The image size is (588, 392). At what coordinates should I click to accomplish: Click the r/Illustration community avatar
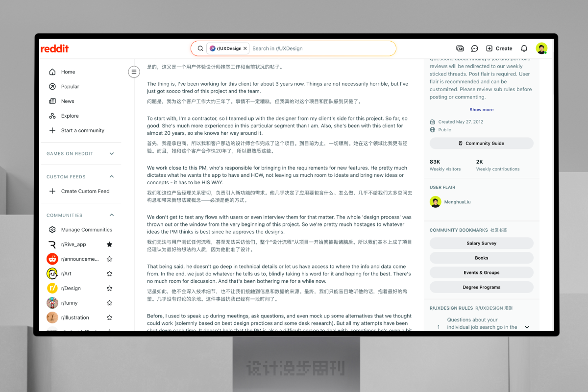[52, 318]
